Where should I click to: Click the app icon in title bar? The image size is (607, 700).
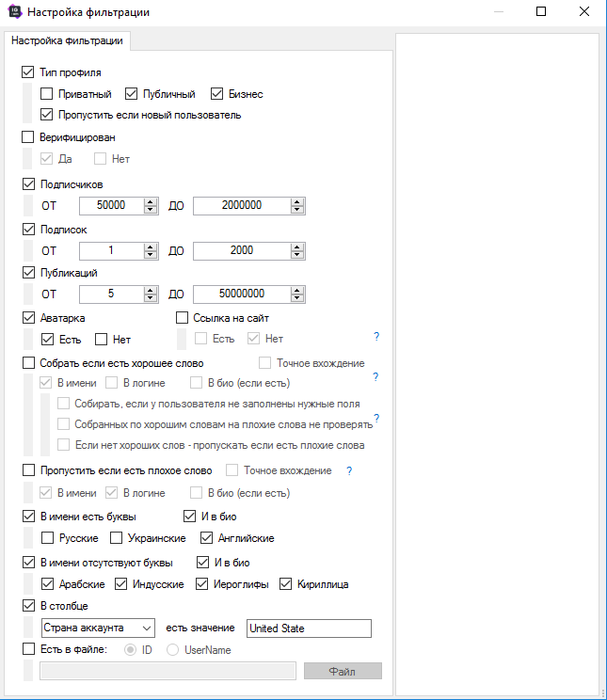pos(15,11)
